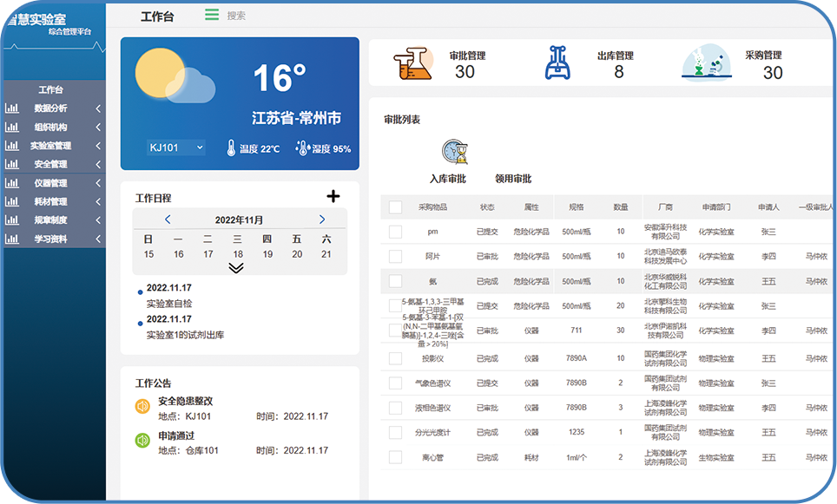The width and height of the screenshot is (837, 504).
Task: Click the green 申请通过 announcement speaker icon
Action: pyautogui.click(x=142, y=441)
